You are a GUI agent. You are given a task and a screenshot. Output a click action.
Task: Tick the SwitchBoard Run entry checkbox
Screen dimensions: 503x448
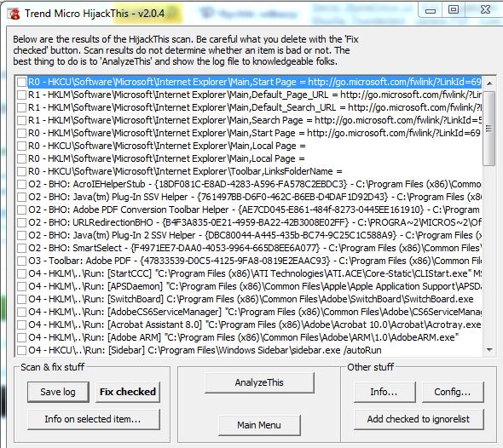point(21,299)
